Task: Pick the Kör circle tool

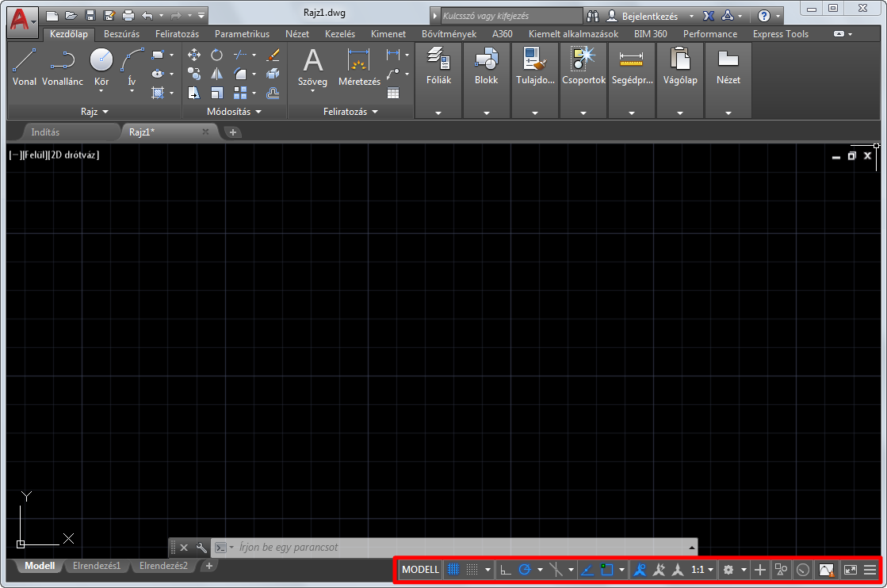Action: click(x=101, y=59)
